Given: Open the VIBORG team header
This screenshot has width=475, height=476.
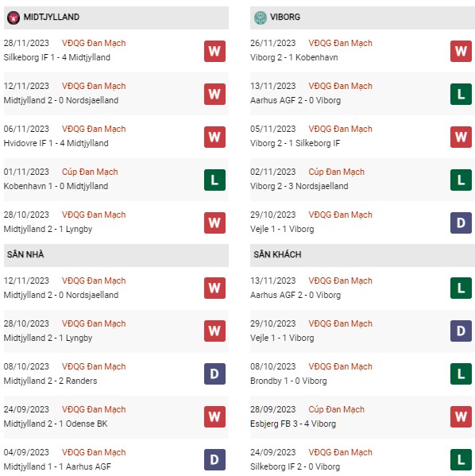Looking at the screenshot, I should (x=362, y=17).
